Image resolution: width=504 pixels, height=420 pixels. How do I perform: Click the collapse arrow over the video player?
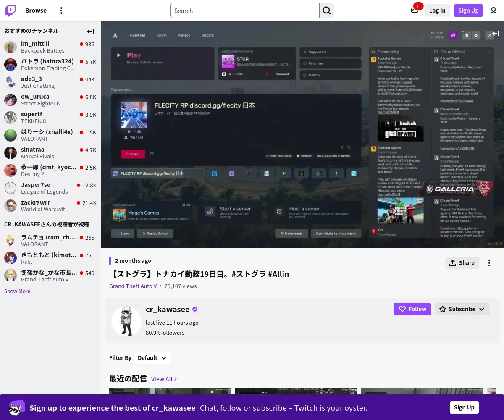(x=496, y=34)
